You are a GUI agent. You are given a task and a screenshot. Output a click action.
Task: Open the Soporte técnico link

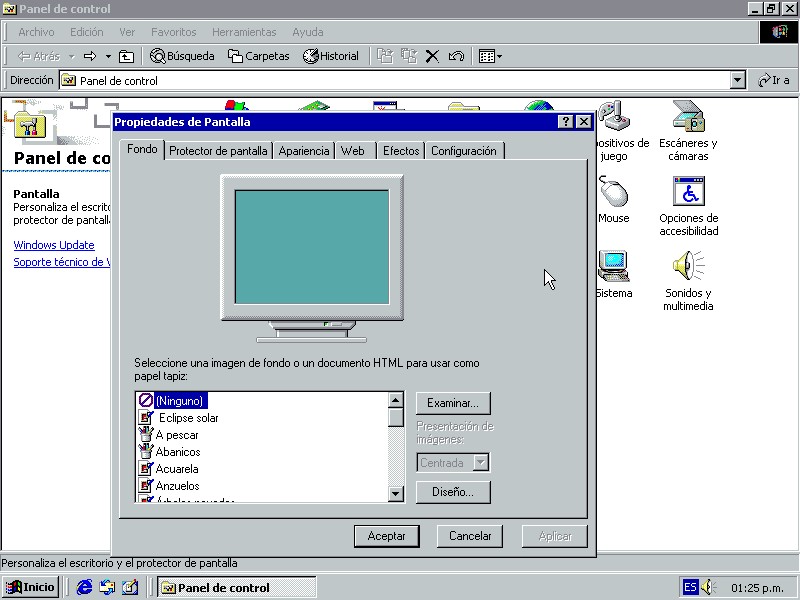[62, 262]
